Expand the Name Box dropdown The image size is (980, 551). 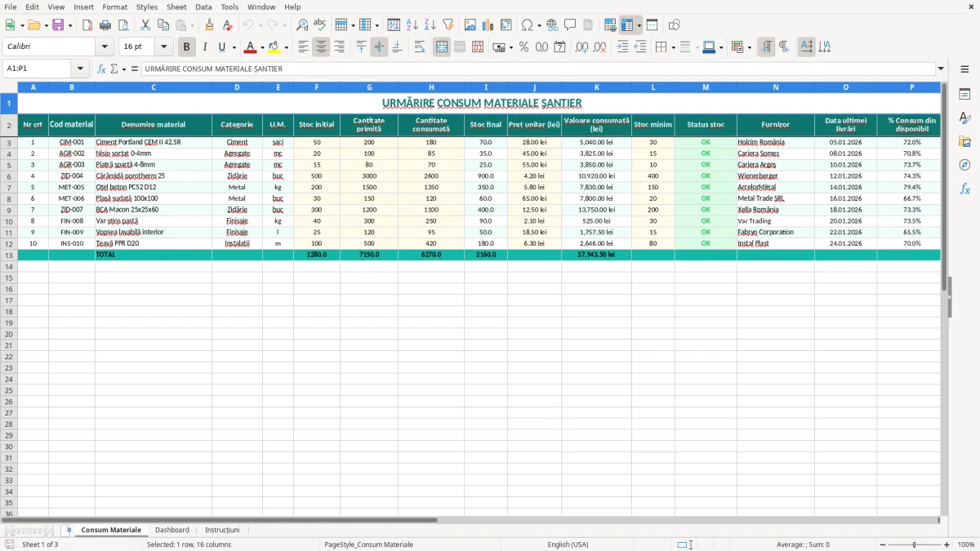pyautogui.click(x=80, y=69)
